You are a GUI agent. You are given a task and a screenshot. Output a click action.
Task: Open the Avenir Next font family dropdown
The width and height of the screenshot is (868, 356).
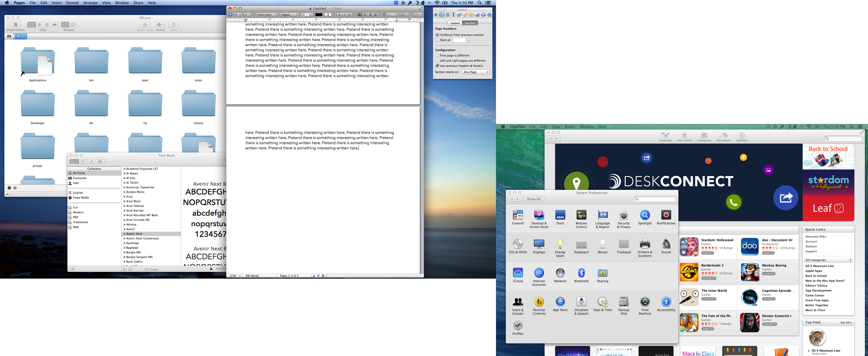267,15
